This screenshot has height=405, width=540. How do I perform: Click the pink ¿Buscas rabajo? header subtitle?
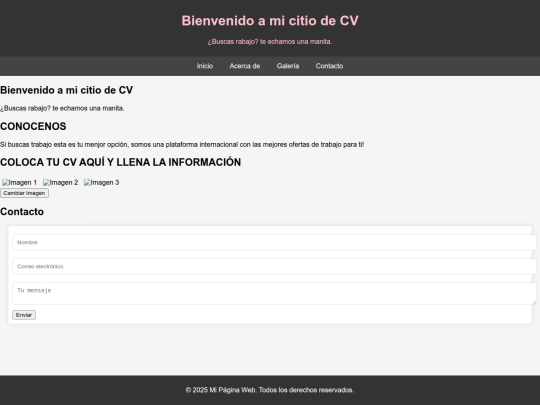click(x=270, y=42)
